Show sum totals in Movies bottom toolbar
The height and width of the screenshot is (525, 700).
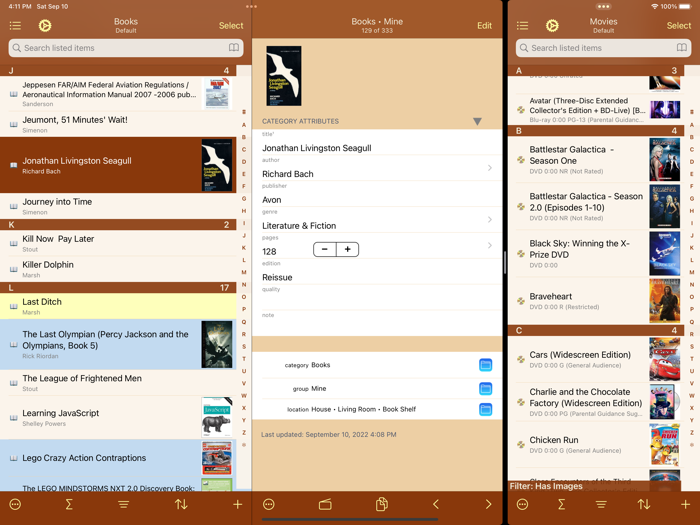tap(562, 504)
